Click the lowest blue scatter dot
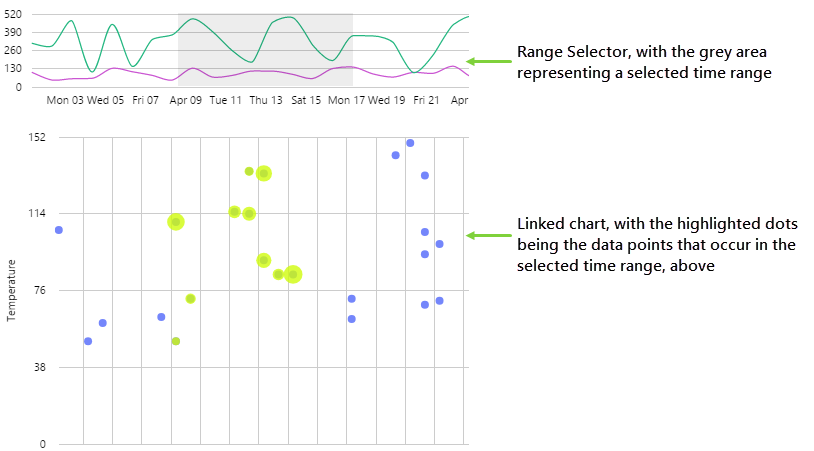Screen dimensions: 814x451 click(x=88, y=341)
